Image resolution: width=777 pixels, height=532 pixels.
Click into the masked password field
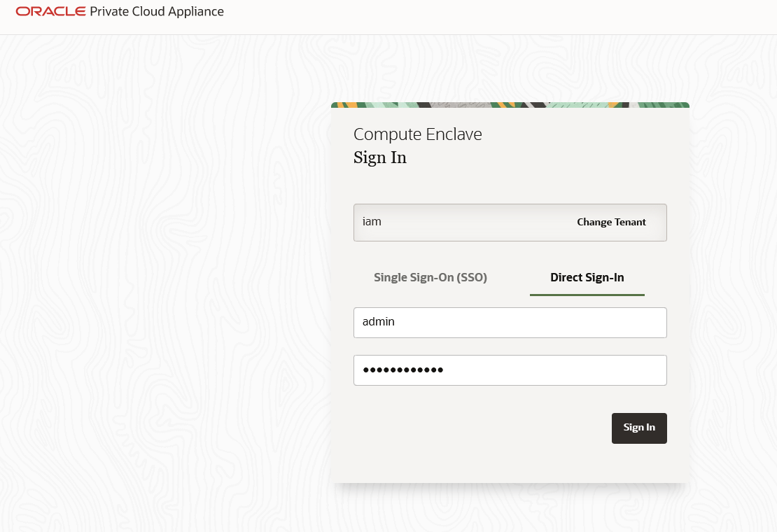pos(510,370)
